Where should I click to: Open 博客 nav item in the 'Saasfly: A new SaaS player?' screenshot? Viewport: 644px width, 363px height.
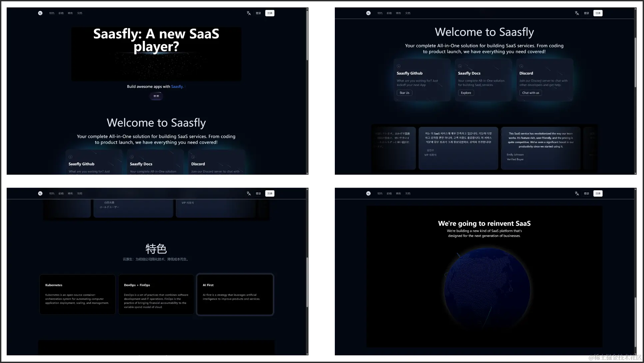click(70, 13)
